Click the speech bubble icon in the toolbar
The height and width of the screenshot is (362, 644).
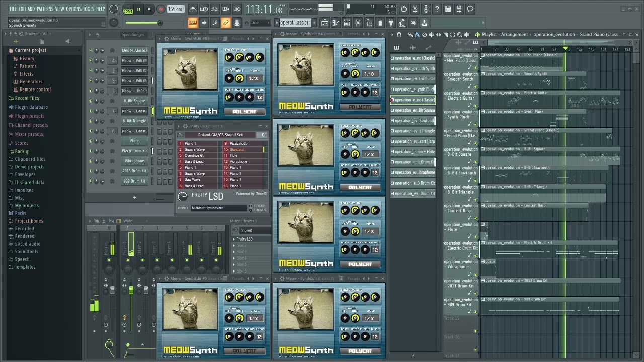(x=470, y=9)
